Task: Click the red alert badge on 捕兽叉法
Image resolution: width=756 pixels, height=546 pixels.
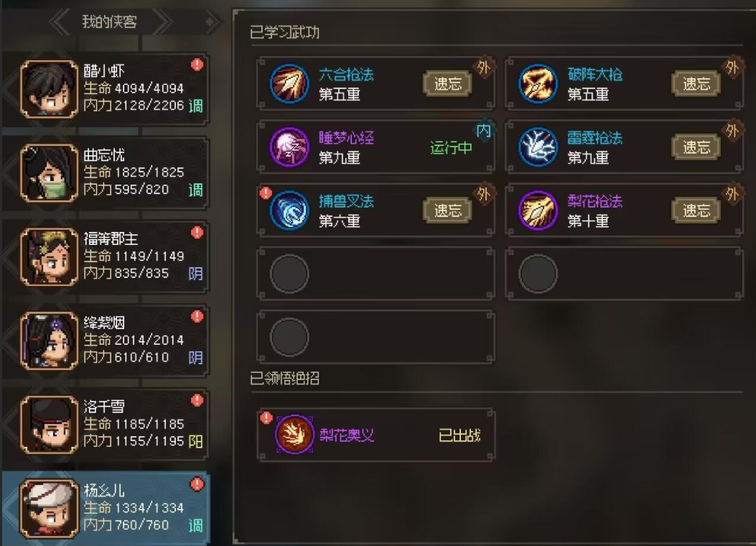Action: (x=266, y=193)
